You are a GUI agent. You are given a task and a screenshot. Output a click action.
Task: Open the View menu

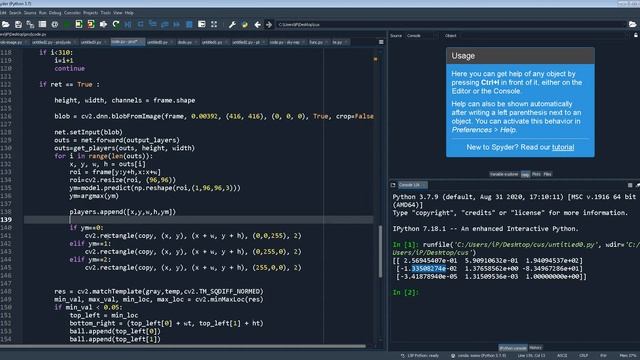pos(118,13)
